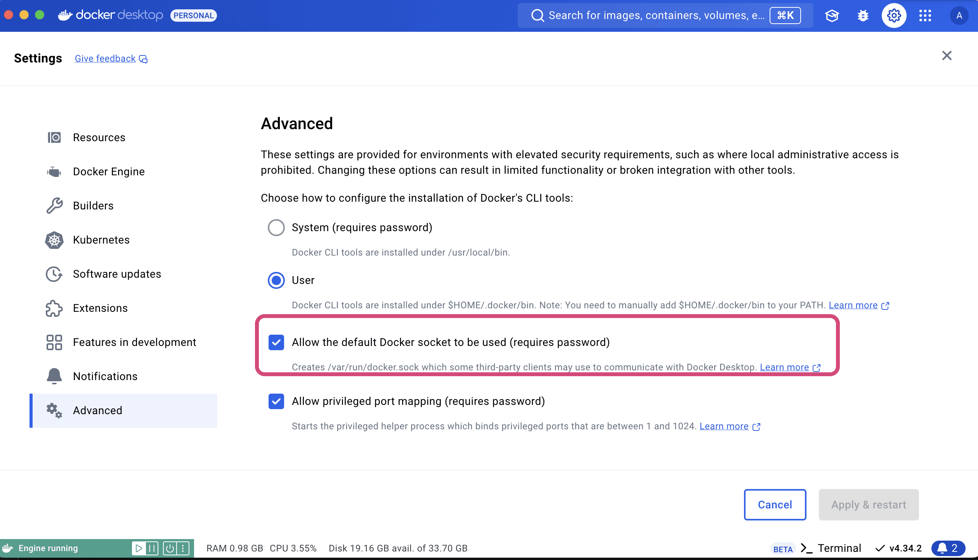The image size is (978, 560).
Task: Open the troubleshoot bug icon
Action: click(x=863, y=16)
